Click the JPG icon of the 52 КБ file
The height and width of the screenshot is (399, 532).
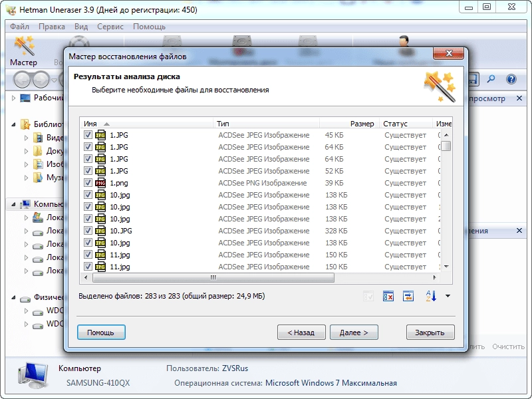tap(100, 171)
